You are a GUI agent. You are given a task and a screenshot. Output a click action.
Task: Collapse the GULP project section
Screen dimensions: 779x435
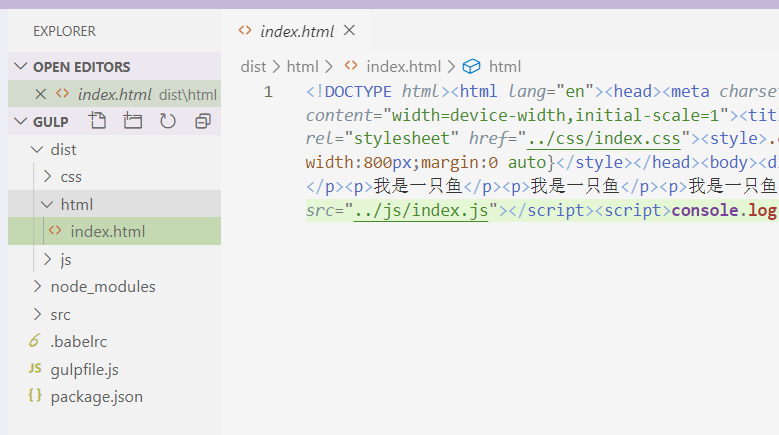pyautogui.click(x=20, y=122)
